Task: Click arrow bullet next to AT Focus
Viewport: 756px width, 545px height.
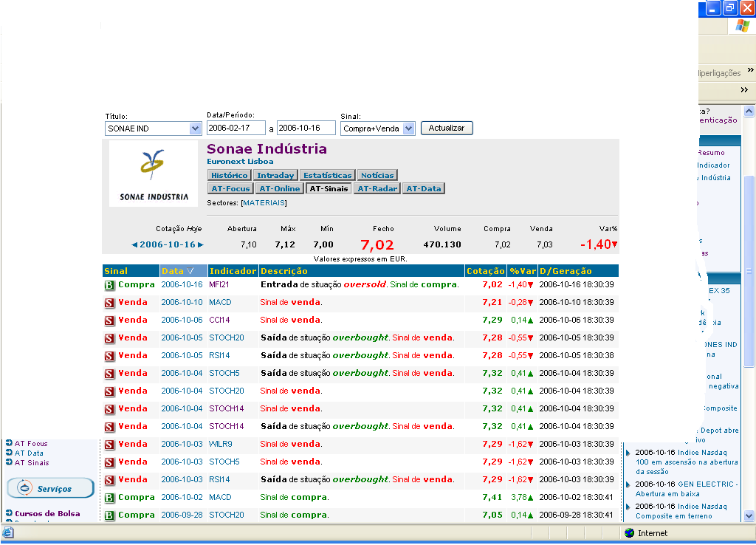Action: [9, 442]
